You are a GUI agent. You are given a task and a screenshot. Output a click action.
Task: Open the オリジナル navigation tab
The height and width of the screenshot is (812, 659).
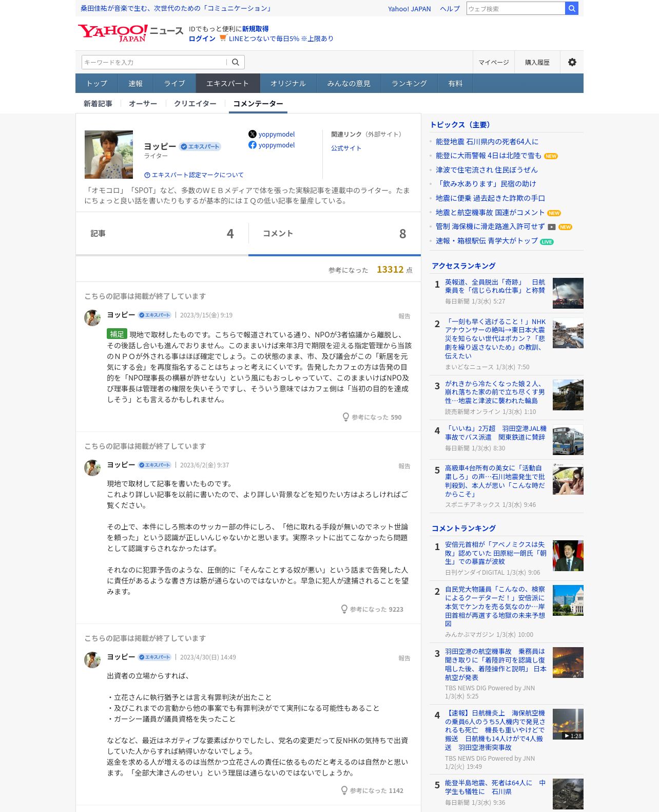288,83
